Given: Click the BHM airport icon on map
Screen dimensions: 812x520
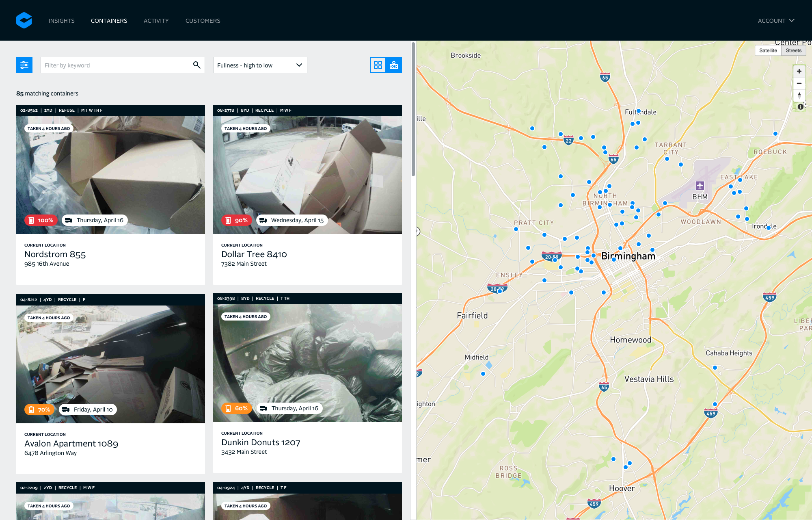Looking at the screenshot, I should 700,186.
